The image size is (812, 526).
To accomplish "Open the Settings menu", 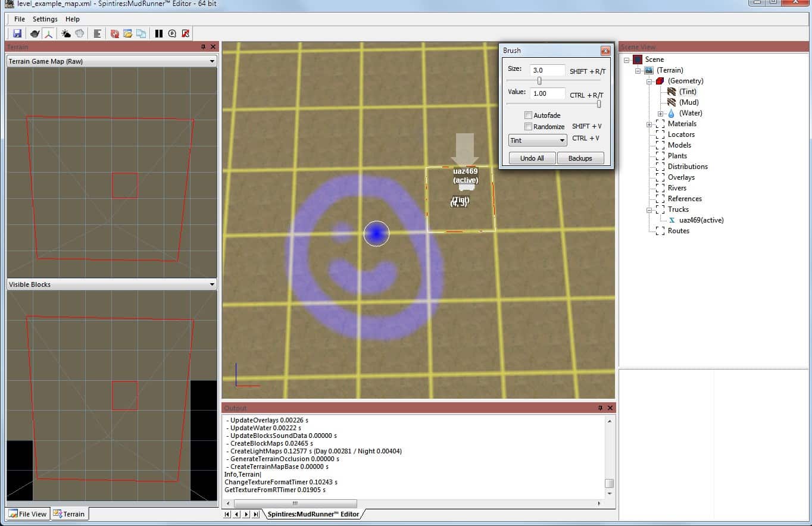I will [45, 19].
